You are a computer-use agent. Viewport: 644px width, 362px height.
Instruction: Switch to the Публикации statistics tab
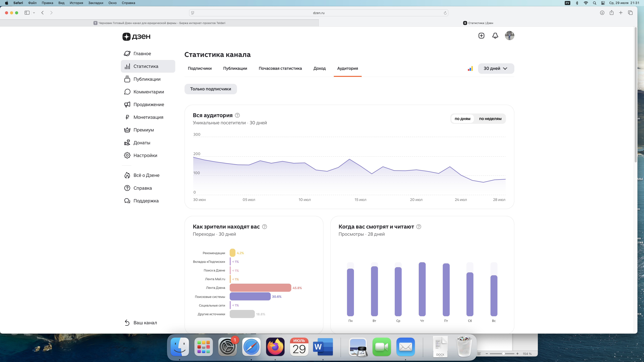click(x=235, y=69)
